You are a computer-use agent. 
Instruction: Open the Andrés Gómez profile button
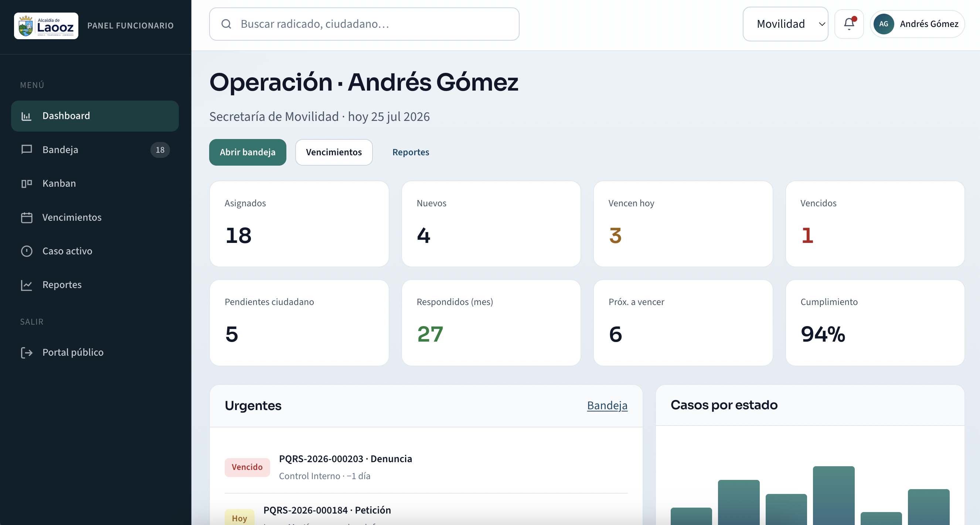tap(917, 24)
